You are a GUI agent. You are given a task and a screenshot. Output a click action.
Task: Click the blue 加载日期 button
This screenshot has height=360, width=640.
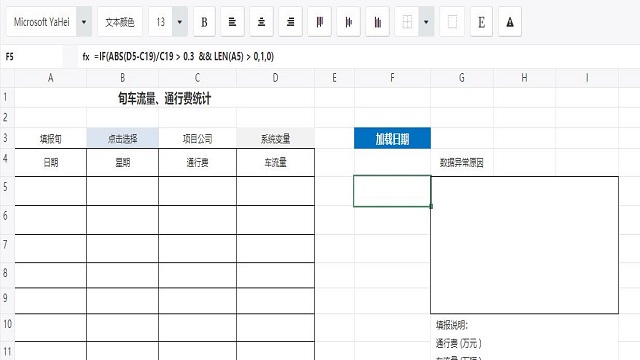pos(392,138)
